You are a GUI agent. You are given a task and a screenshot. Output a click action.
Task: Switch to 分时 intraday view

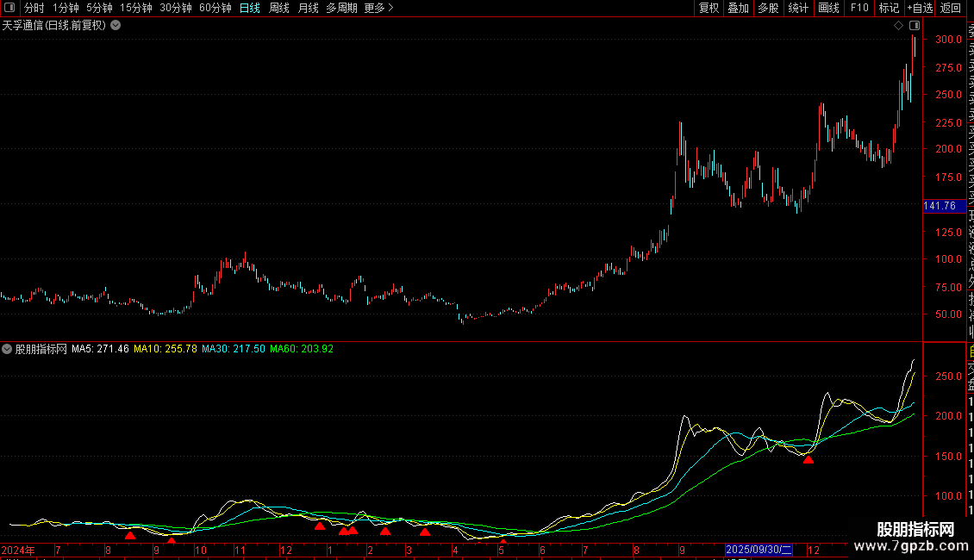pyautogui.click(x=34, y=8)
